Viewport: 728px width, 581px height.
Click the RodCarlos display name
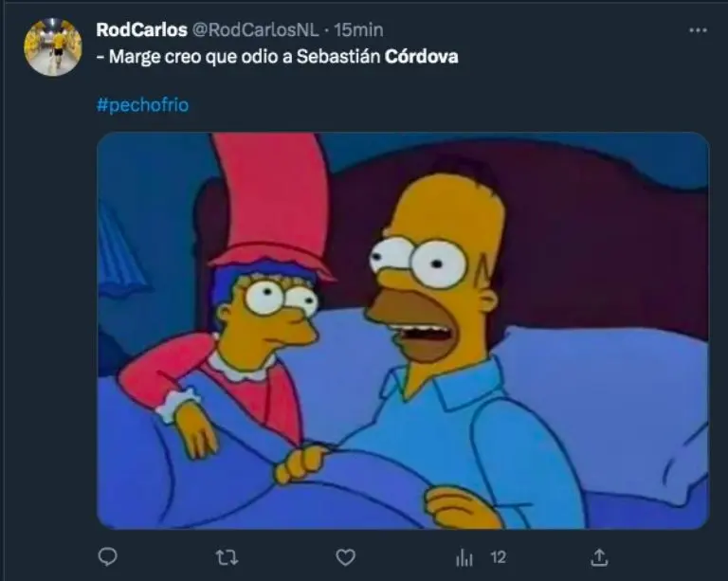[141, 29]
